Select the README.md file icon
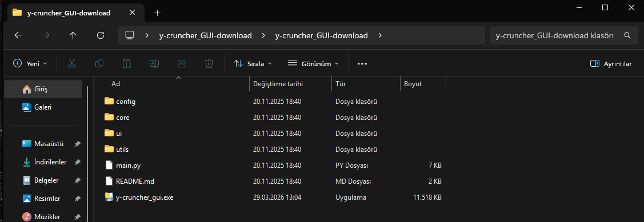 click(109, 181)
